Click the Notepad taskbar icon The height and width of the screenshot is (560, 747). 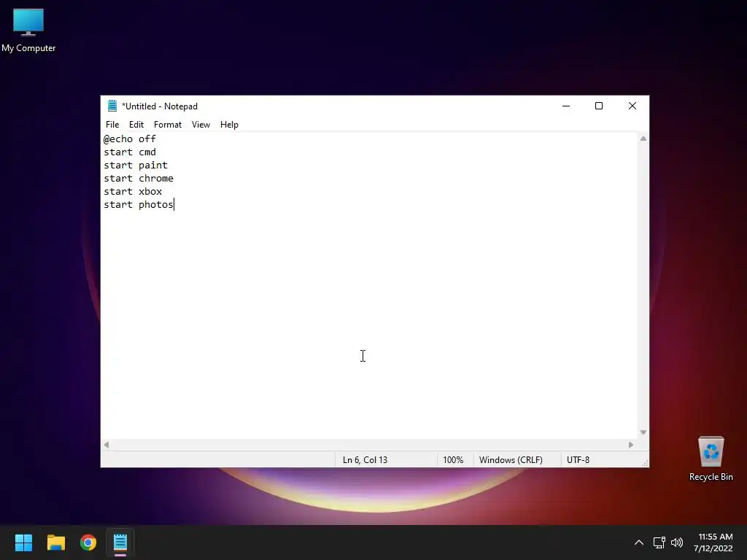click(x=120, y=542)
